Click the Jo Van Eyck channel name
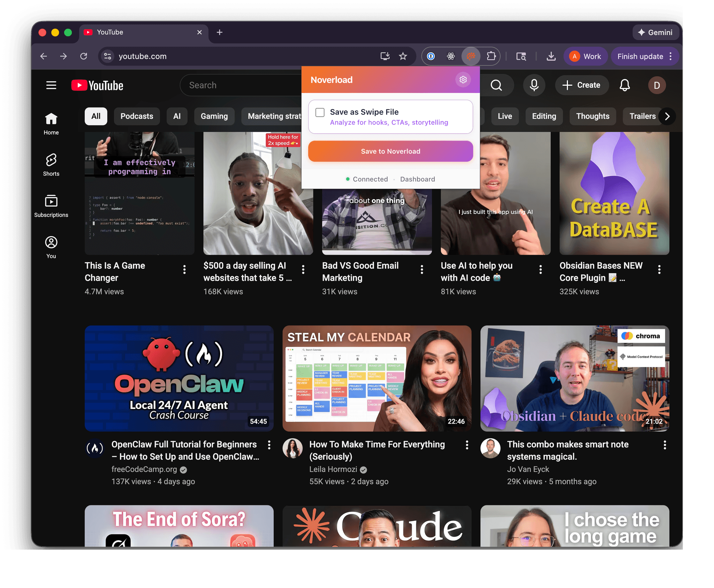 coord(528,470)
